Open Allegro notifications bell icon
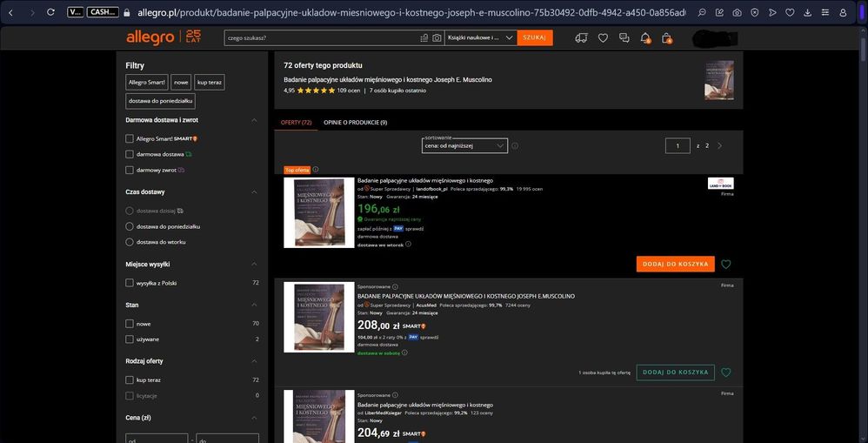 click(x=645, y=38)
